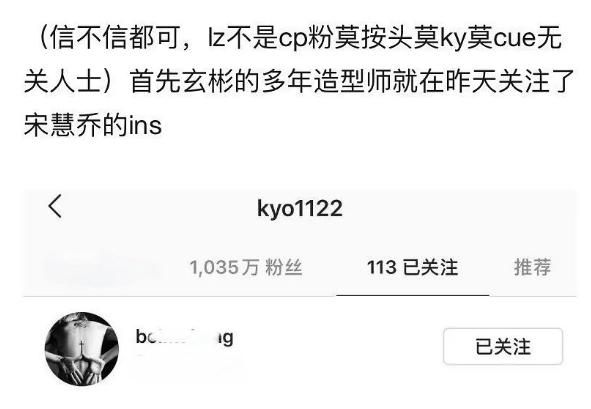This screenshot has width=591, height=409.
Task: Tap the 1,035万 follower count number
Action: pos(225,268)
